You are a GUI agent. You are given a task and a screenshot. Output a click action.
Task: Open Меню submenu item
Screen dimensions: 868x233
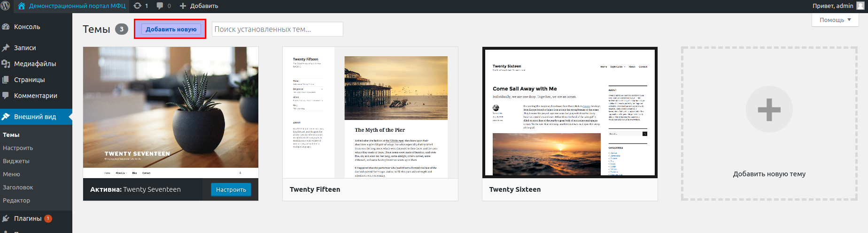coord(11,174)
